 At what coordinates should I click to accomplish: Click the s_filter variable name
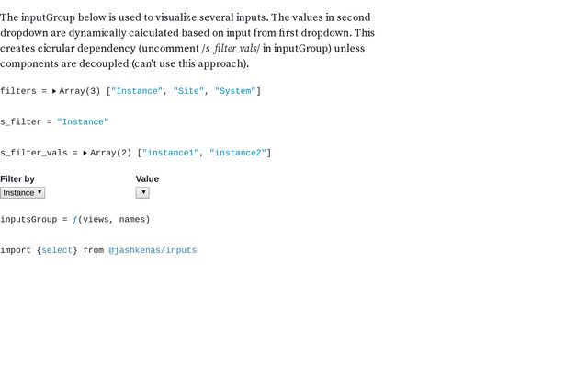(x=21, y=121)
